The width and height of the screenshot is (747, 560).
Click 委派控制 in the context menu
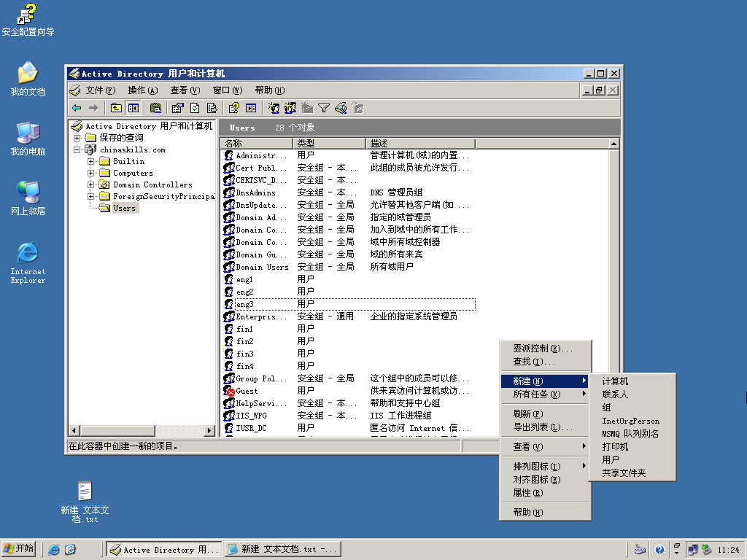tap(546, 348)
